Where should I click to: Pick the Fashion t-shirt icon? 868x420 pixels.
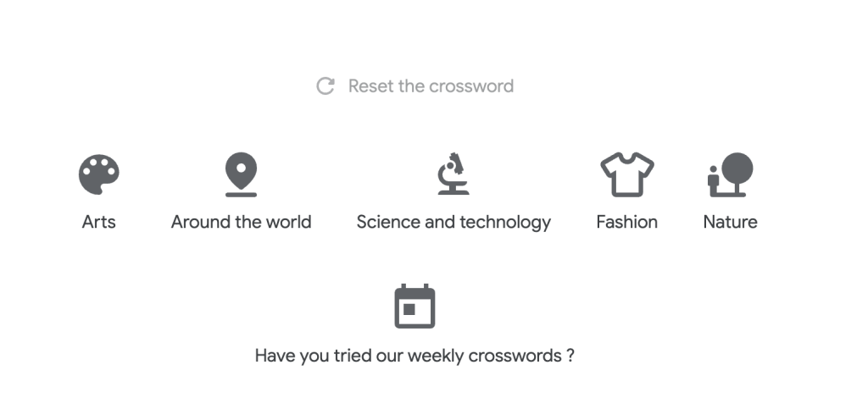click(x=627, y=174)
